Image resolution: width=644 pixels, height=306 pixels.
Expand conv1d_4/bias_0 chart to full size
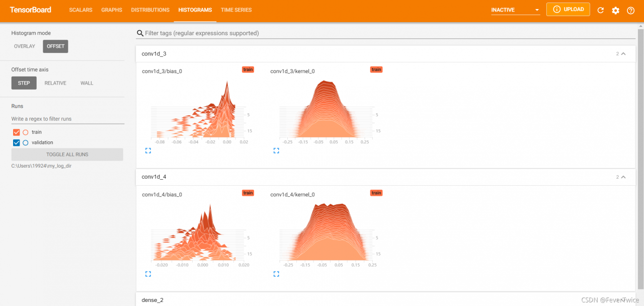pyautogui.click(x=148, y=274)
